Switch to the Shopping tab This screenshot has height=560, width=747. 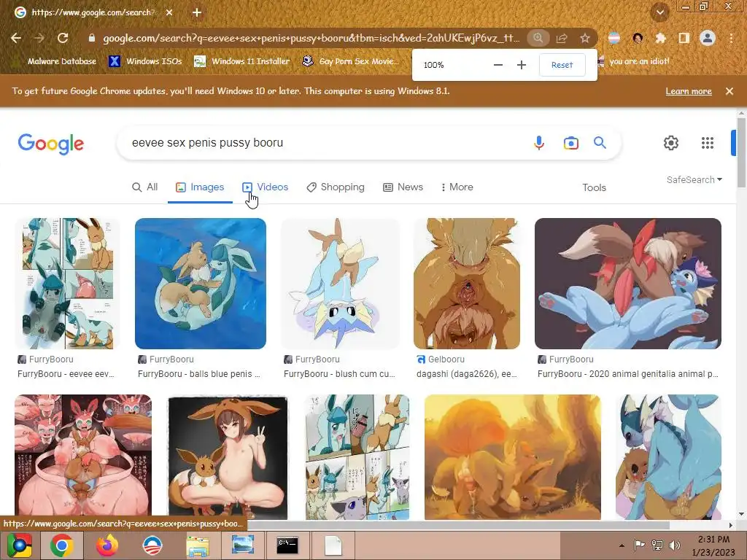(336, 187)
